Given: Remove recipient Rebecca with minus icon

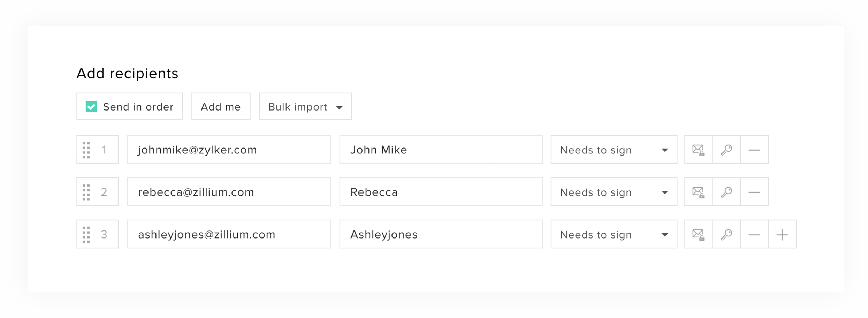Looking at the screenshot, I should (x=754, y=192).
